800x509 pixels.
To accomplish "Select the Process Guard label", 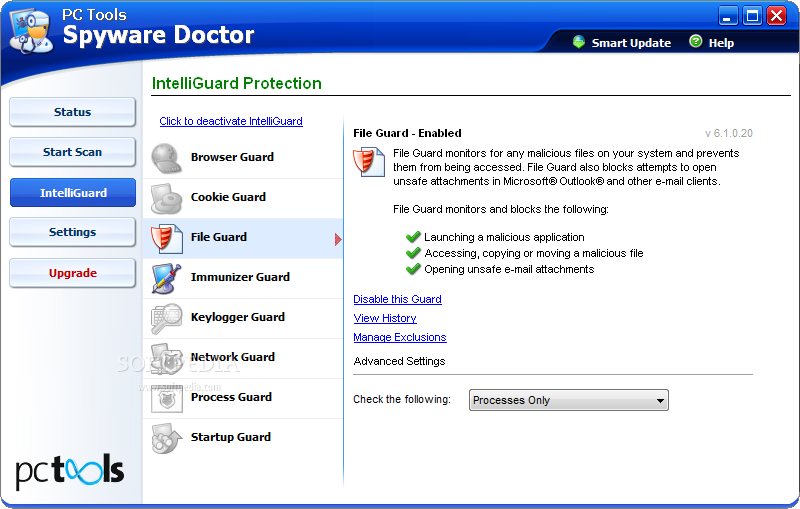I will point(231,397).
